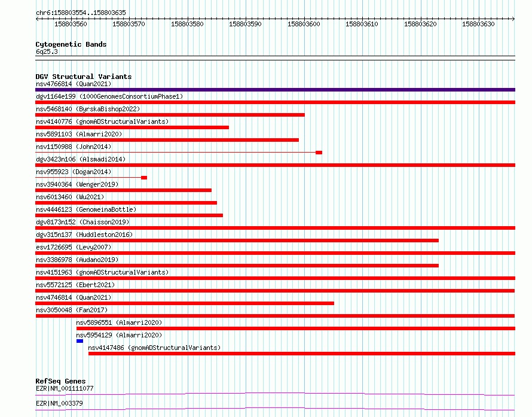Select the nsv3940364 red variant bar
Screen dimensions: 532x417
click(124, 190)
